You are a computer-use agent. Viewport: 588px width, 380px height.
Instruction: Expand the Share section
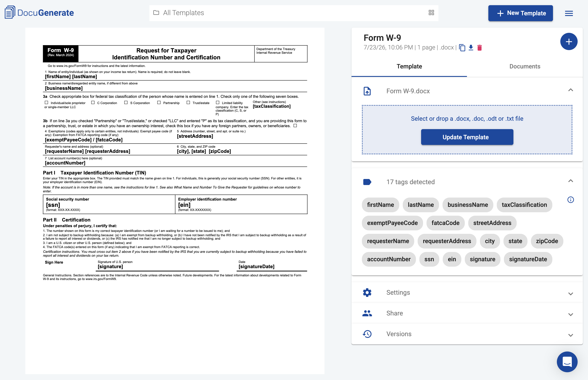tap(570, 314)
